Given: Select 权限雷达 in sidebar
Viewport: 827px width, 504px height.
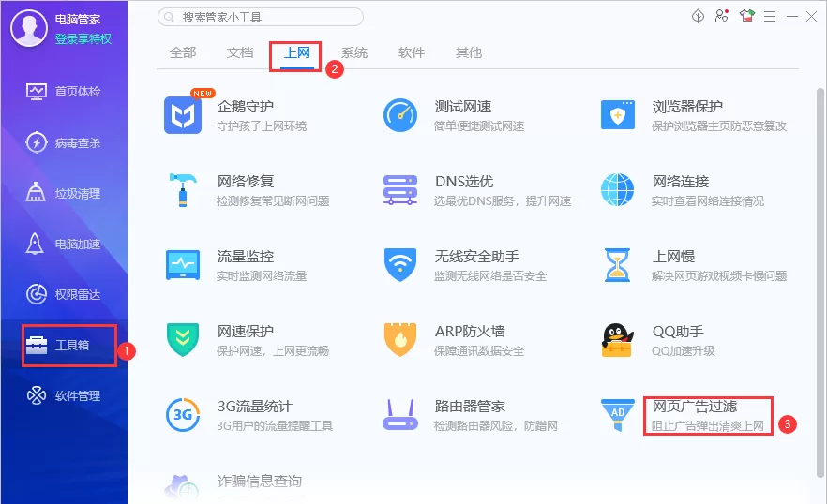Looking at the screenshot, I should tap(64, 294).
